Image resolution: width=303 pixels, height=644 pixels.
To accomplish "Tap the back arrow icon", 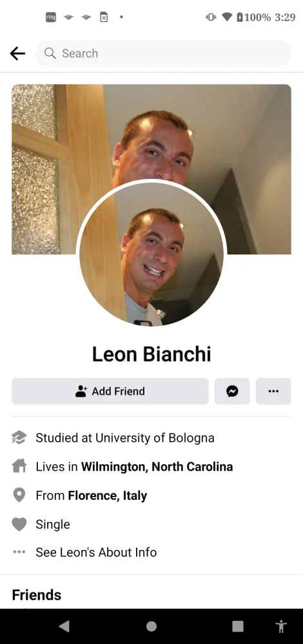I will (x=17, y=53).
